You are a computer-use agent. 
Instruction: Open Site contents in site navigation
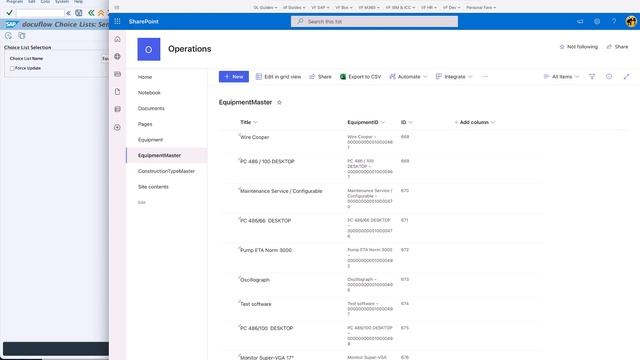tap(153, 187)
